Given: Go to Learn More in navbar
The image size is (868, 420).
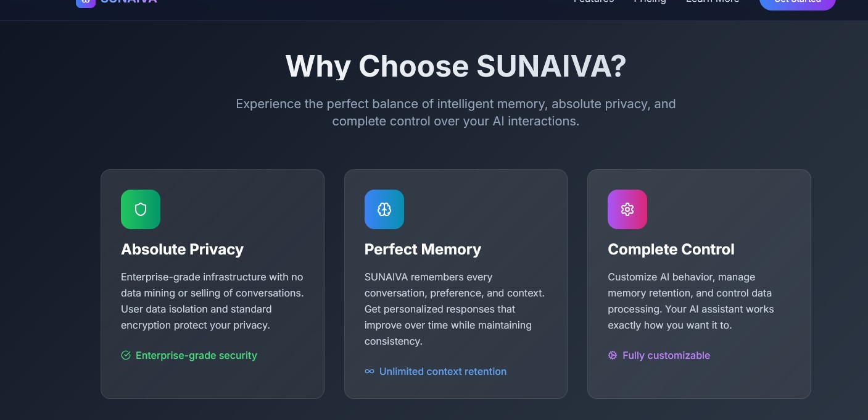Looking at the screenshot, I should 713,2.
